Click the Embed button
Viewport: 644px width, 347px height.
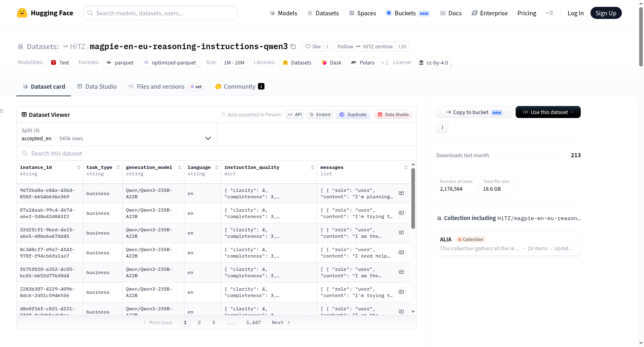(x=320, y=114)
